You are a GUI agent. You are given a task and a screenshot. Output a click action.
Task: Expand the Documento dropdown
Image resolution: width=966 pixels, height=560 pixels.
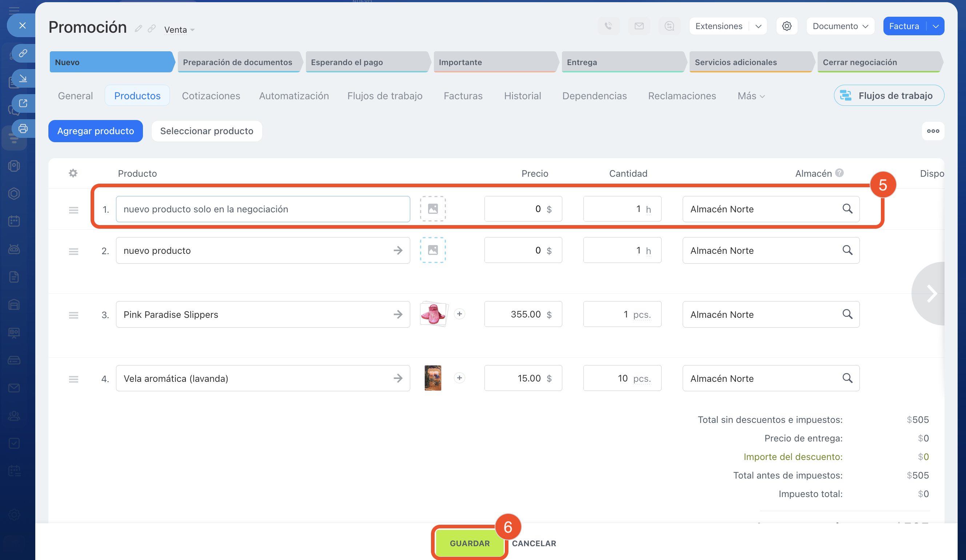[840, 26]
